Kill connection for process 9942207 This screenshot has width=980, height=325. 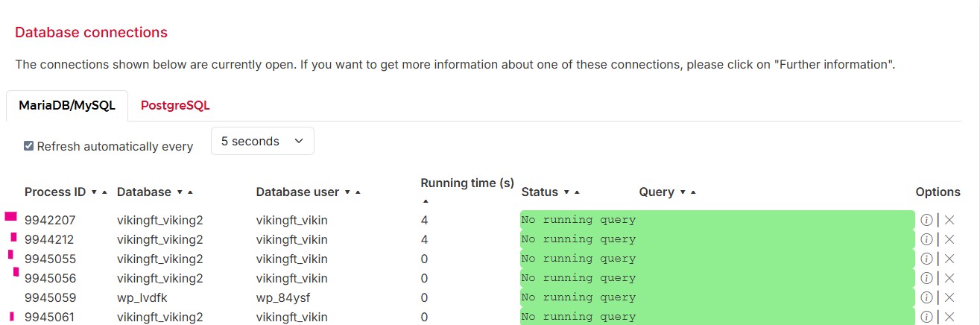click(x=949, y=220)
